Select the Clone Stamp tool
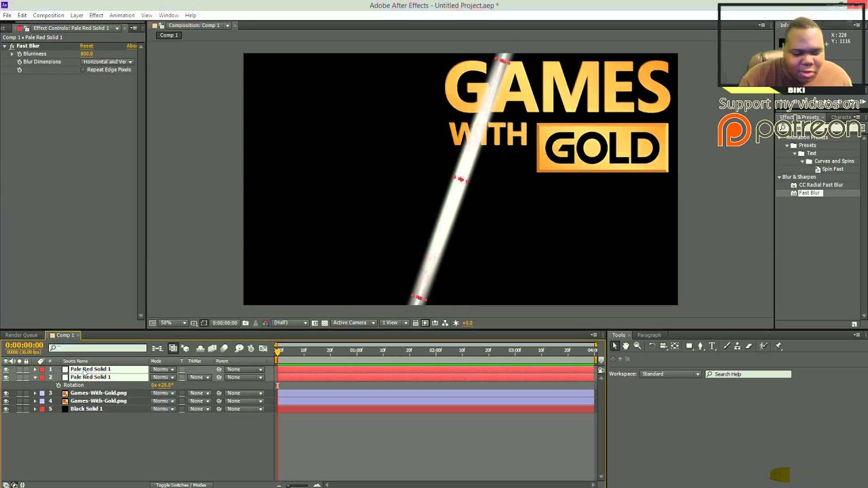The width and height of the screenshot is (868, 488). tap(737, 346)
